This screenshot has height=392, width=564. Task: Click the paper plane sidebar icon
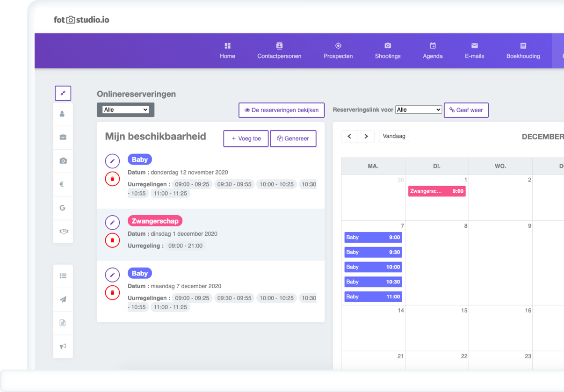coord(63,299)
